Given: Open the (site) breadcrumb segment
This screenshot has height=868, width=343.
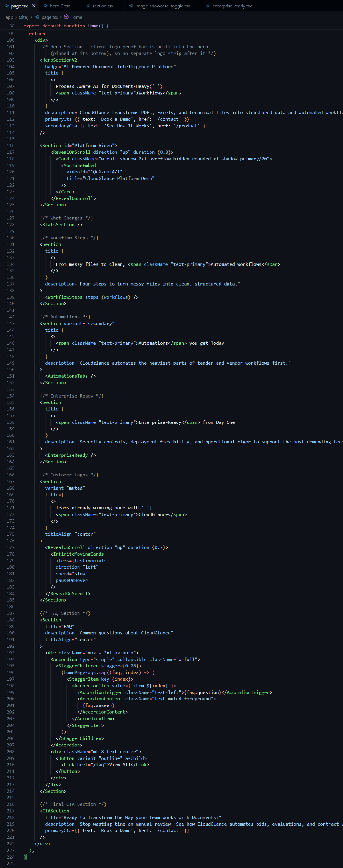Looking at the screenshot, I should click(23, 17).
